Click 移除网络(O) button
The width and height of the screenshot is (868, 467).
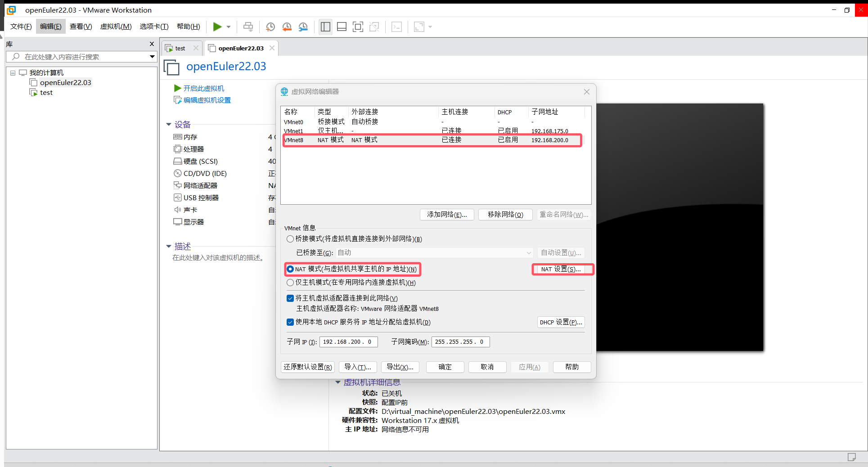pos(505,215)
